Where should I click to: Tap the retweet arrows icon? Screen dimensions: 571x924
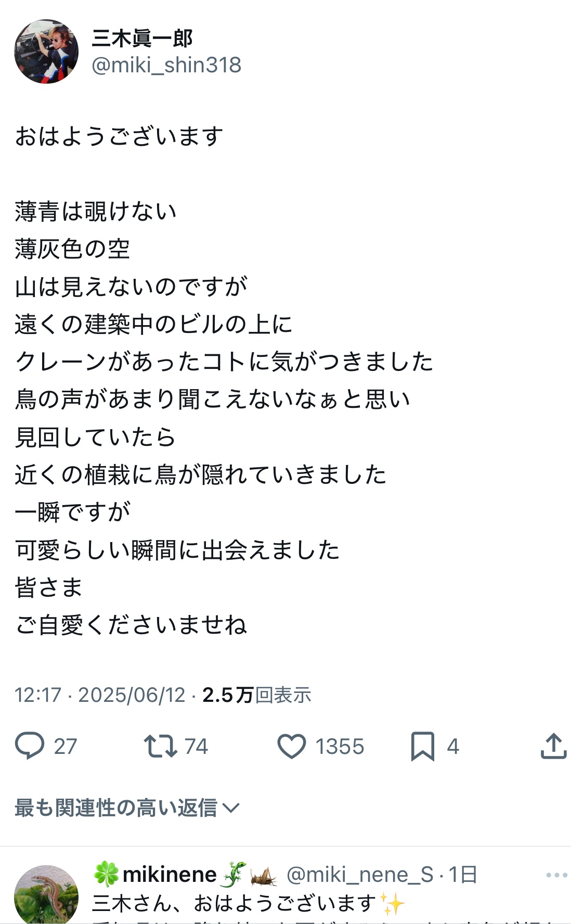pos(160,746)
